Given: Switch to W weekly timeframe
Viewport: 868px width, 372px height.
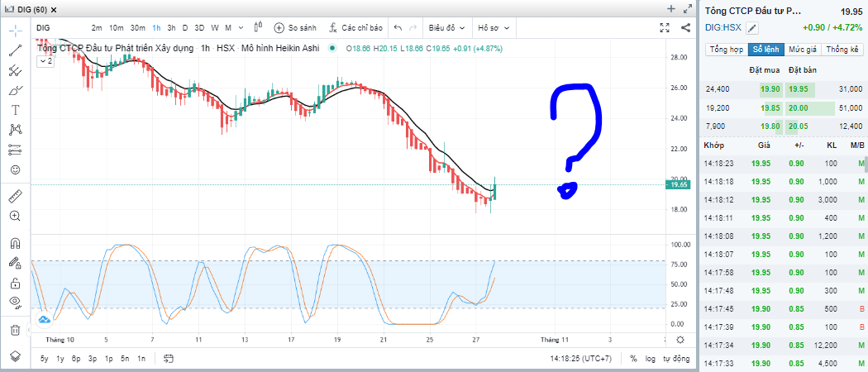Looking at the screenshot, I should click(215, 27).
